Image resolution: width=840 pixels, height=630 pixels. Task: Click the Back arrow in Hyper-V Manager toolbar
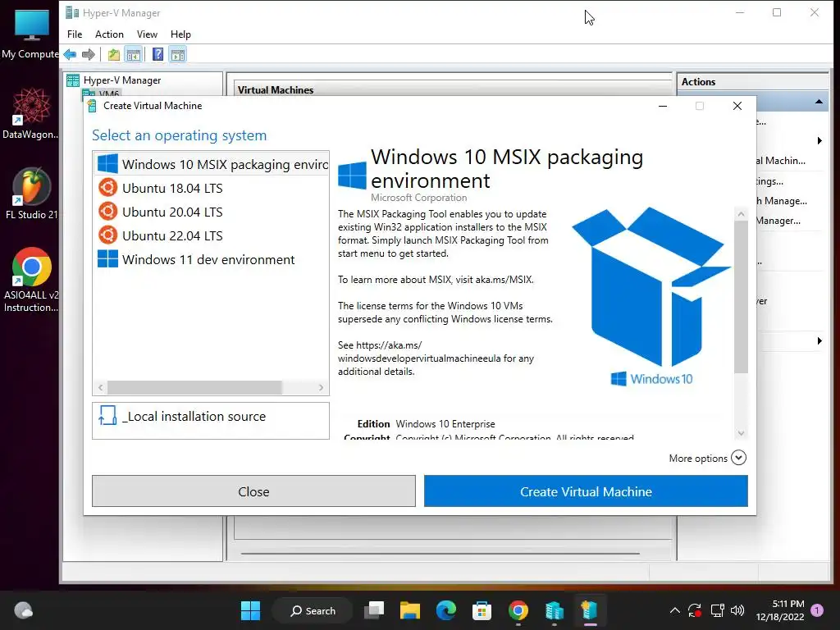70,55
